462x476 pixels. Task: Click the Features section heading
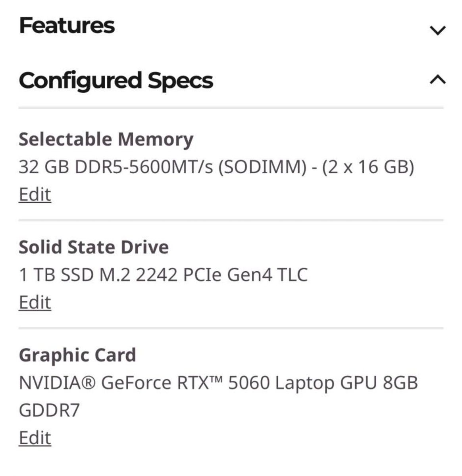click(67, 25)
